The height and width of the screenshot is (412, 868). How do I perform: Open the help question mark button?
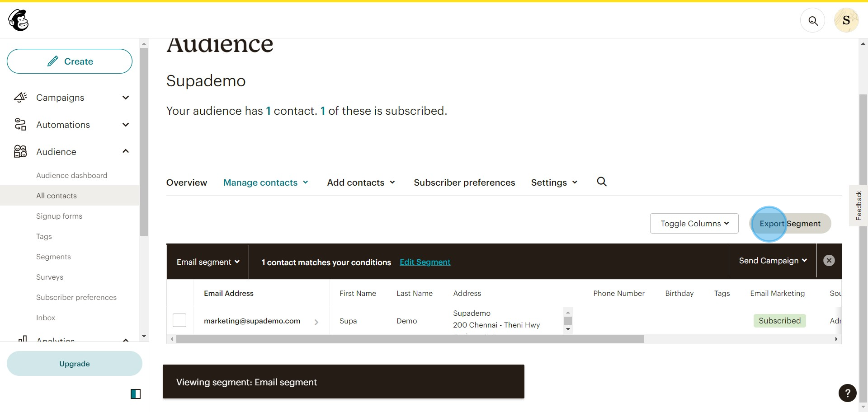tap(847, 393)
